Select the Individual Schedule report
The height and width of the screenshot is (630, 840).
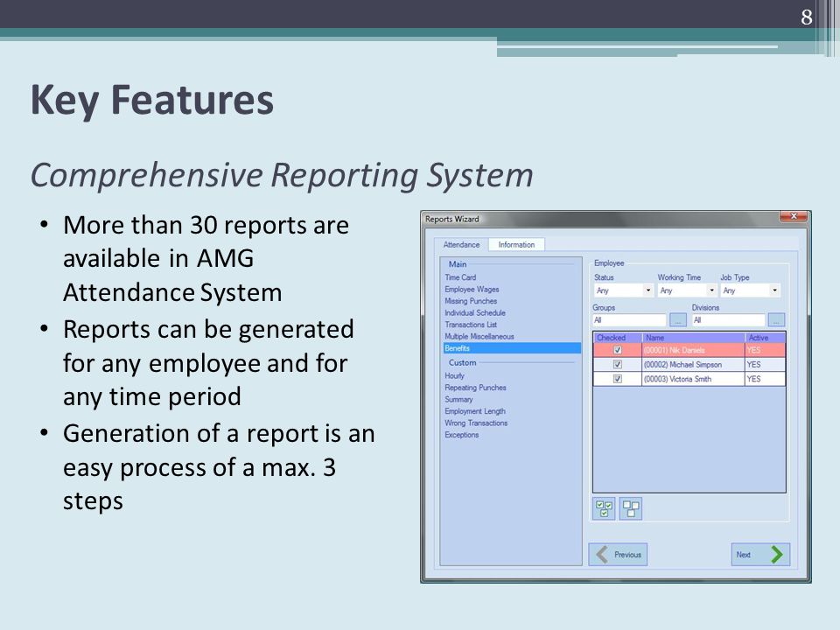474,313
